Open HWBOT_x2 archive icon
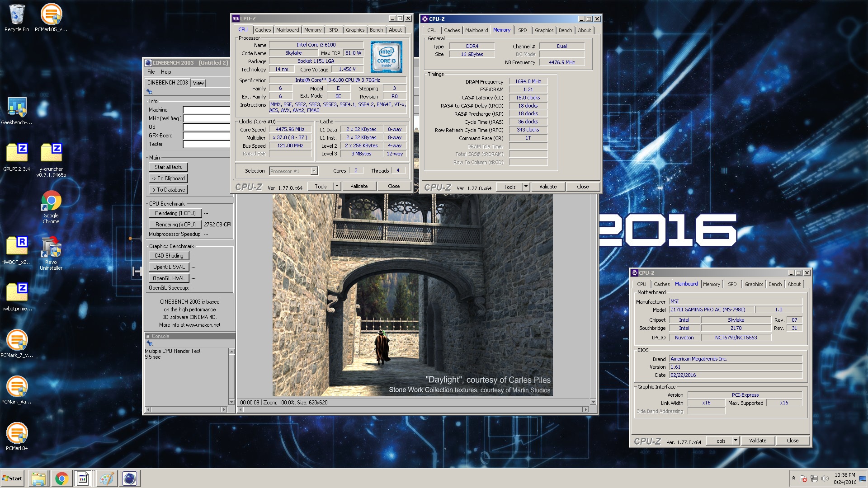 [x=17, y=250]
